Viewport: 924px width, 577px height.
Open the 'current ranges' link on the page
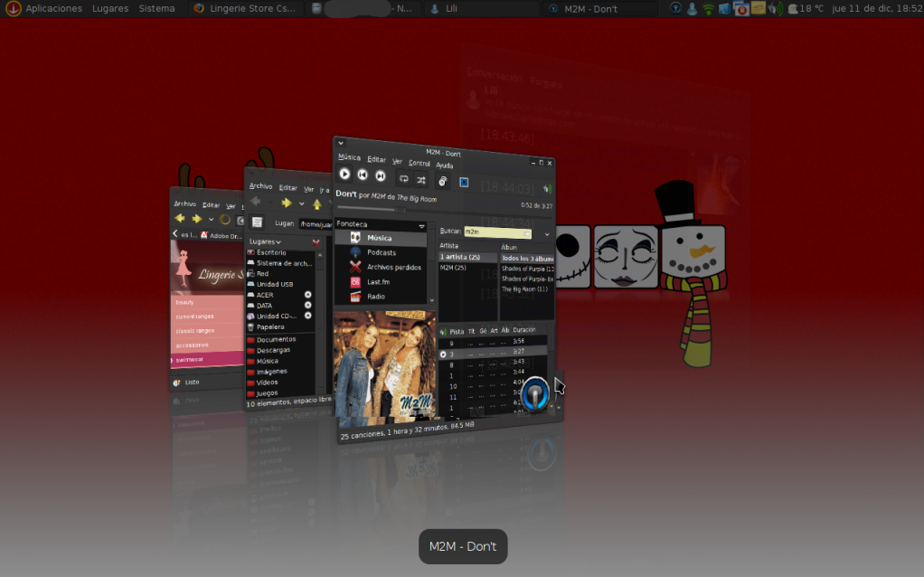[195, 317]
